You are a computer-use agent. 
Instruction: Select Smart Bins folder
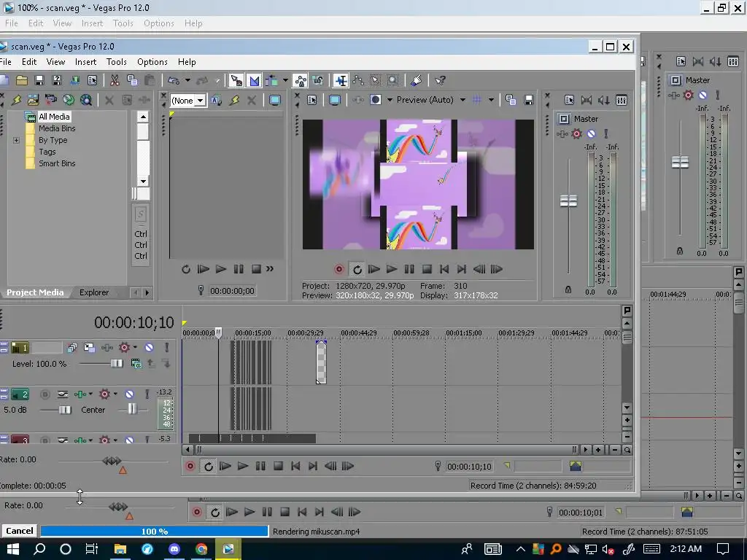tap(57, 163)
